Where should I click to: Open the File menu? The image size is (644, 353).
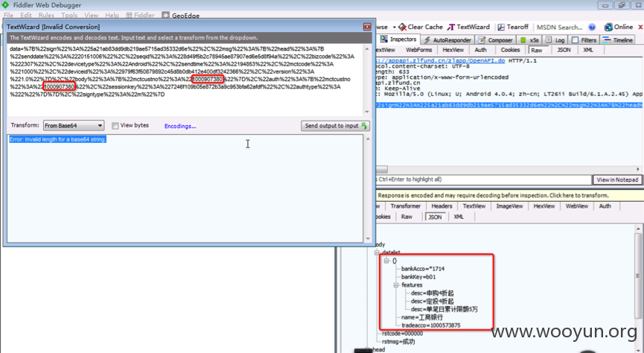8,15
